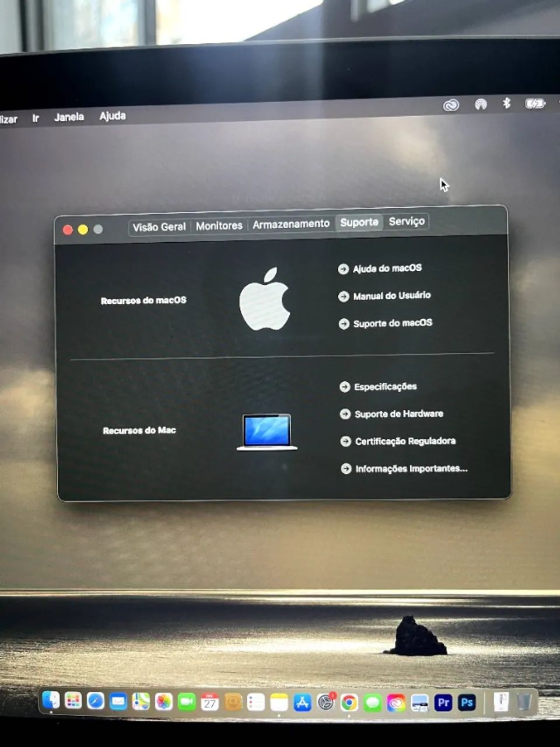Viewport: 560px width, 747px height.
Task: Close the About This Mac window
Action: 68,230
